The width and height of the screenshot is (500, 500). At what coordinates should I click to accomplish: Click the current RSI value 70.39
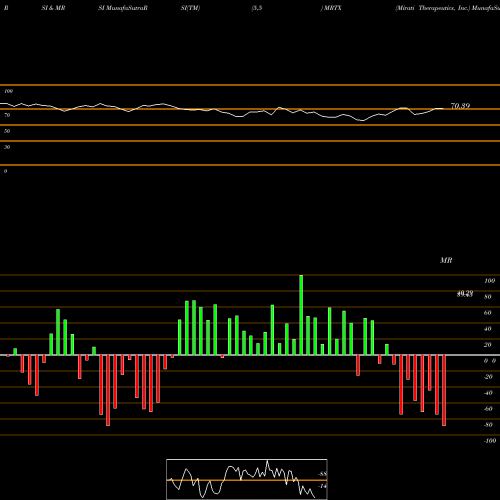point(460,106)
